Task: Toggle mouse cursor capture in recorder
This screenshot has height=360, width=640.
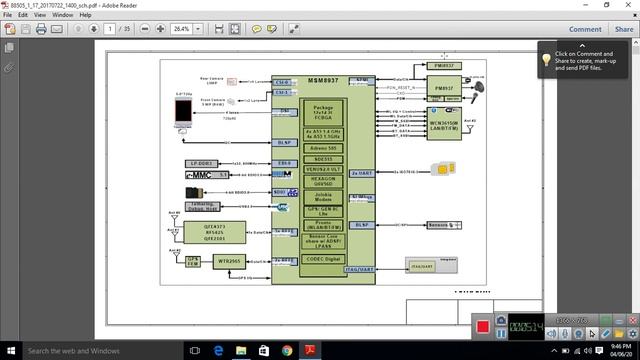Action: pyautogui.click(x=592, y=334)
